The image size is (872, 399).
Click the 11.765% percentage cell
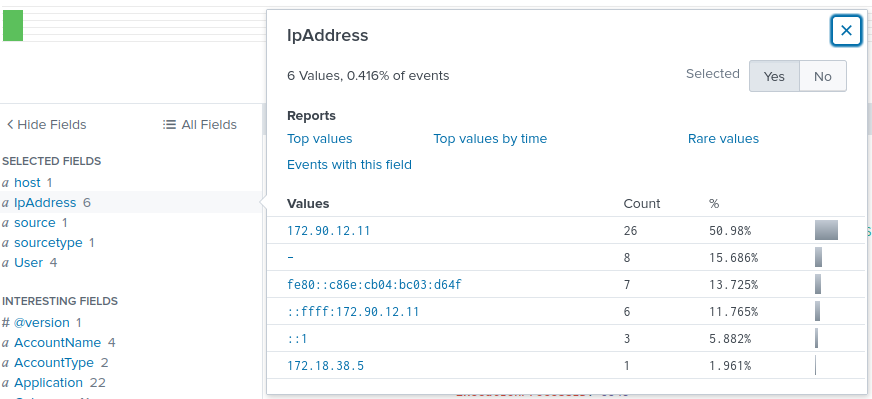tap(733, 312)
